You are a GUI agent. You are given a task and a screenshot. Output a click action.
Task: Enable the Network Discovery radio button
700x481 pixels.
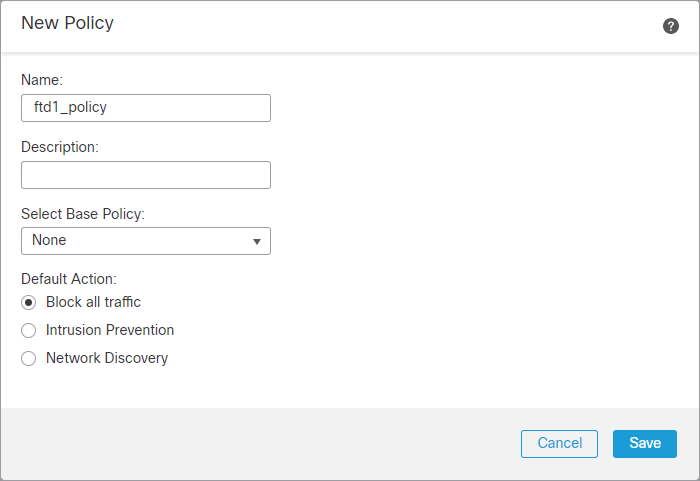[29, 358]
